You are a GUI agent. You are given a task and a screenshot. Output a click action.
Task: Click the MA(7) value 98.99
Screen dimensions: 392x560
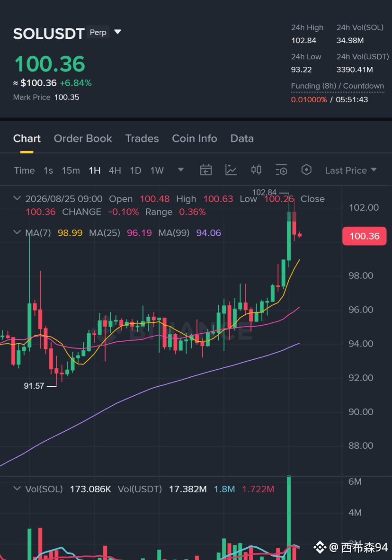[x=70, y=233]
